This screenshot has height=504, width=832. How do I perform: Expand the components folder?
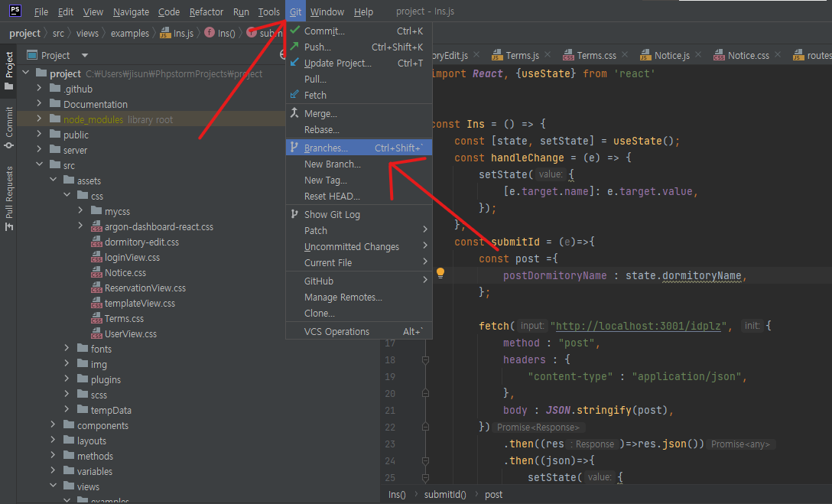(53, 424)
